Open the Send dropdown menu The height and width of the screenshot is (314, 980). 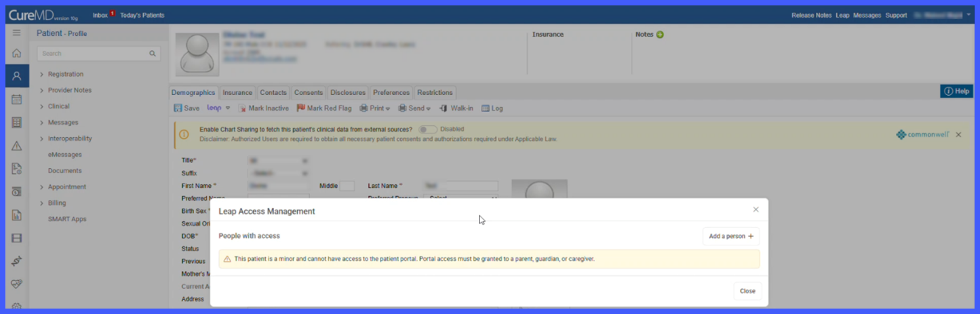[414, 108]
